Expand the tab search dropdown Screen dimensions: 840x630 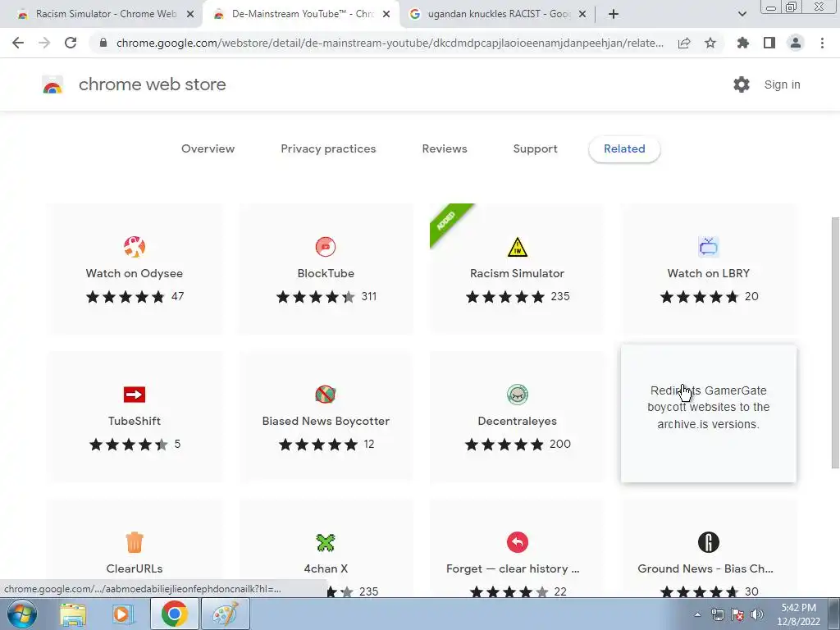(x=742, y=14)
